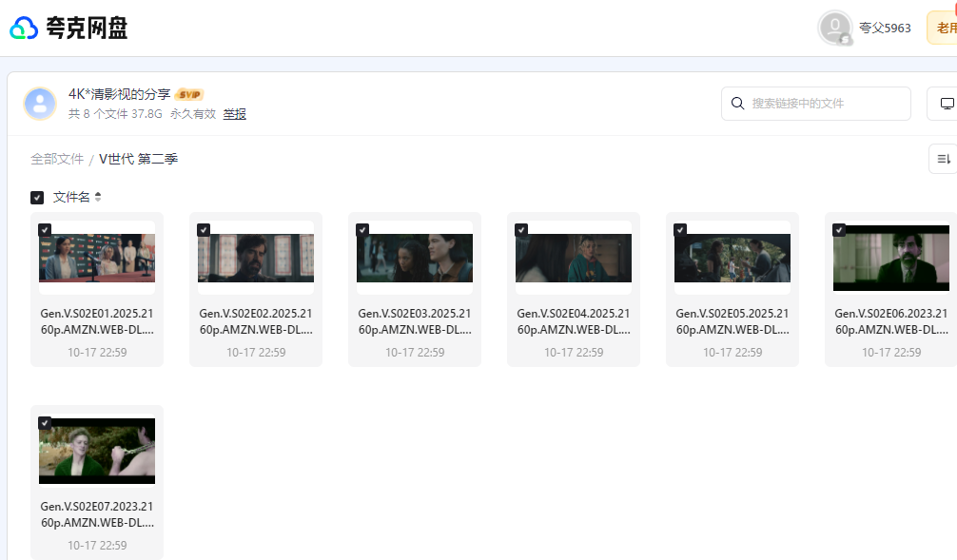Deselect the Gen.V.S02E07 file checkbox
The image size is (957, 560).
tap(45, 423)
